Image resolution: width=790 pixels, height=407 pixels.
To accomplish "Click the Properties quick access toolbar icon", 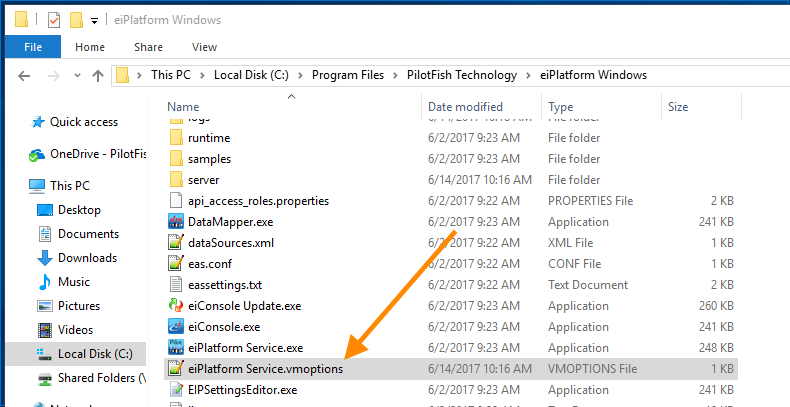I will tap(53, 20).
